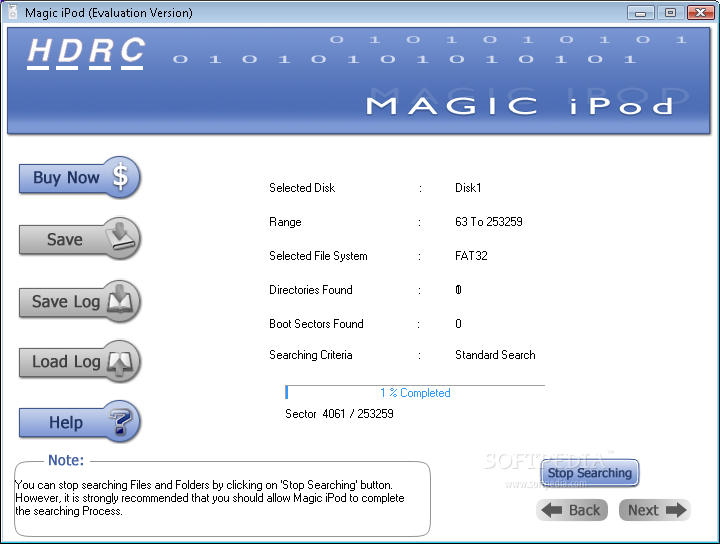Close the Magic iPod window

coord(700,13)
